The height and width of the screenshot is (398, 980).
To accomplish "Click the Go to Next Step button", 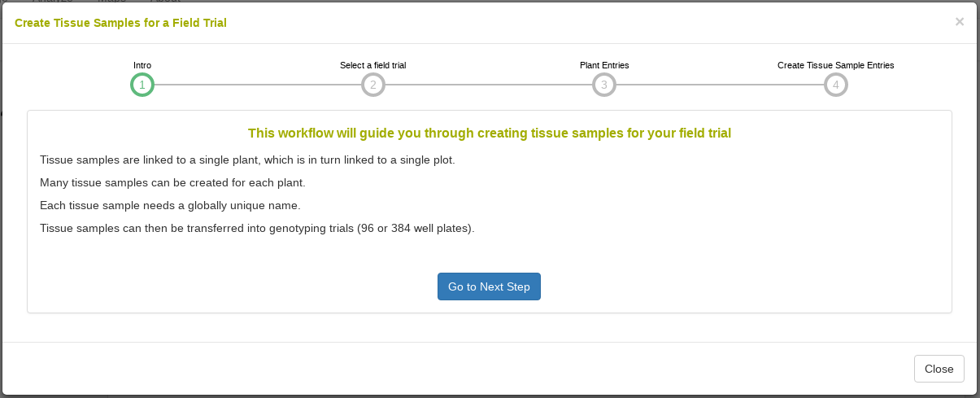I will click(x=489, y=286).
